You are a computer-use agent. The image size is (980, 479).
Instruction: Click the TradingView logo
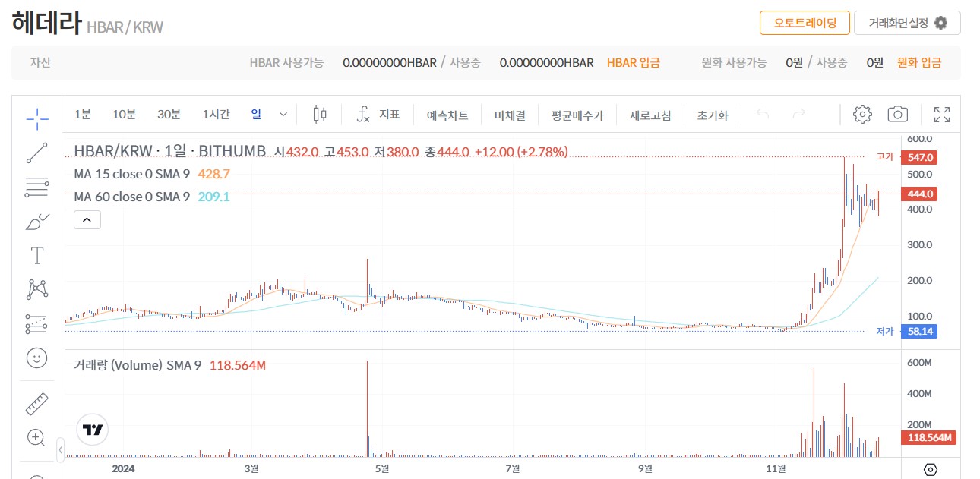tap(93, 430)
